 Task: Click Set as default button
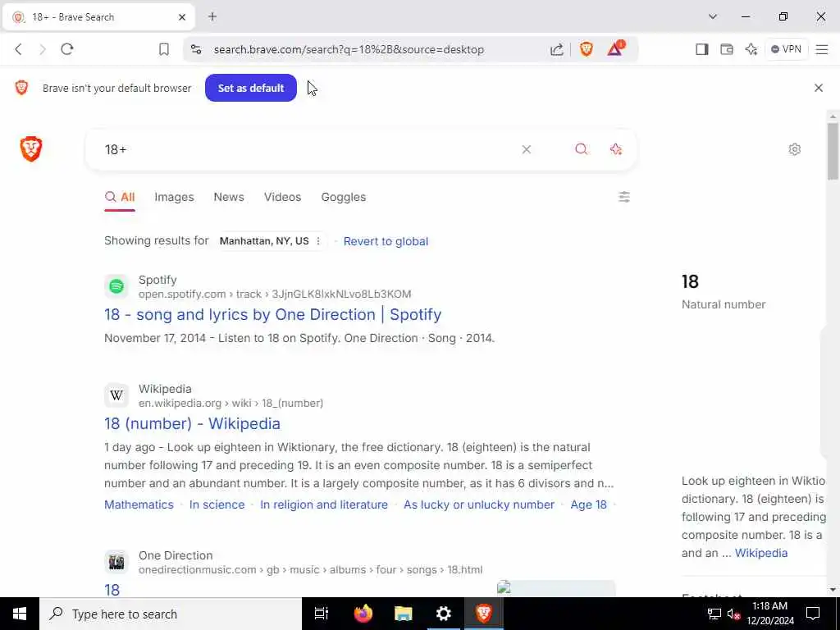tap(251, 88)
